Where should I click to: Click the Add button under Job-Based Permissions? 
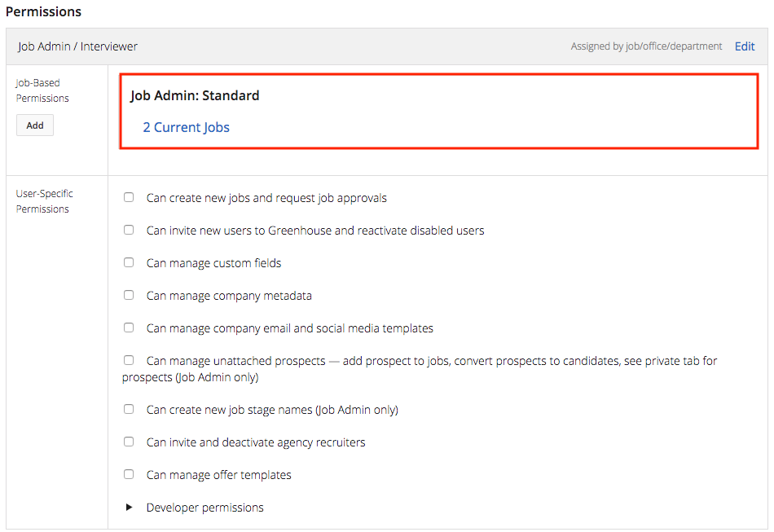[x=34, y=125]
